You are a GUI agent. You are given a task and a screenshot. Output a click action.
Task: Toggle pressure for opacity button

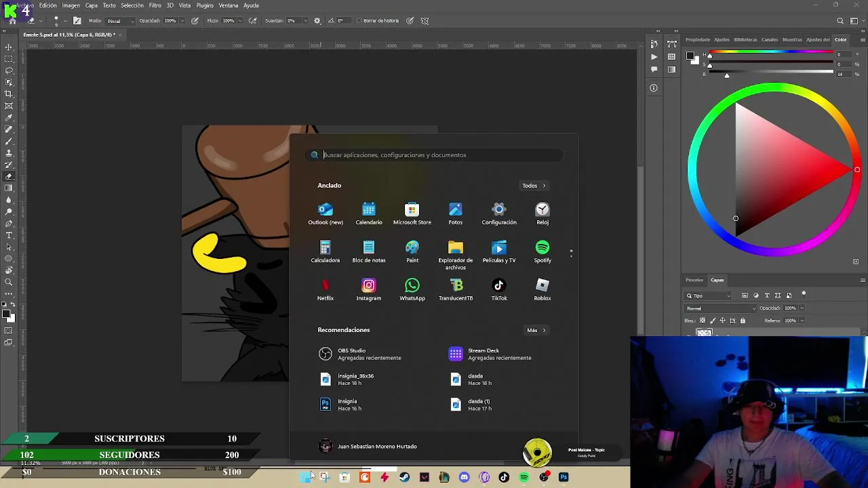coord(195,21)
